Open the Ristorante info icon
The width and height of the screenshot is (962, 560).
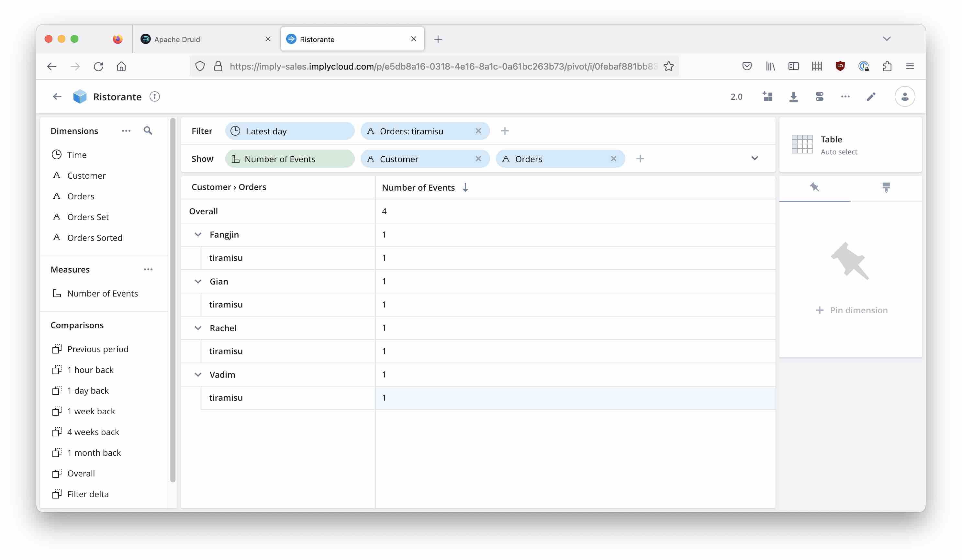155,96
